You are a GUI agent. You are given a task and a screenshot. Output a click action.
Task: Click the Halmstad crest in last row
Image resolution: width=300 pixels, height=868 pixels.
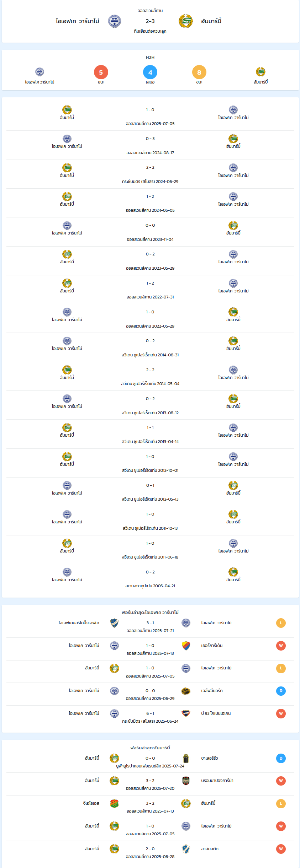(x=186, y=849)
